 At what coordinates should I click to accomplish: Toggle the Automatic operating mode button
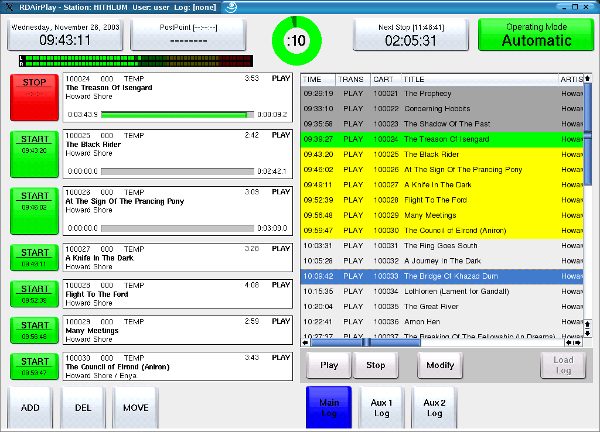tap(536, 35)
